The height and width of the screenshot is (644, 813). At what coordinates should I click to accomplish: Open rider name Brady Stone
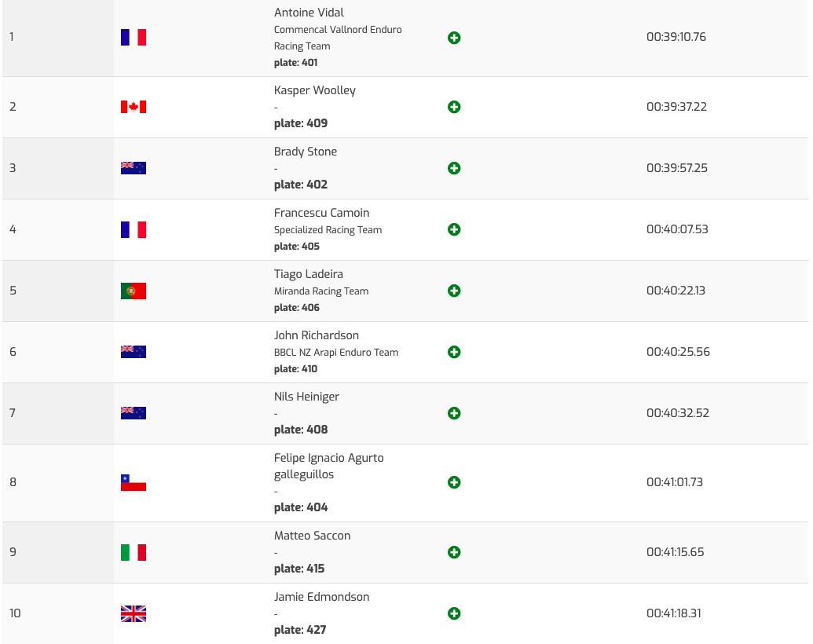[x=306, y=152]
